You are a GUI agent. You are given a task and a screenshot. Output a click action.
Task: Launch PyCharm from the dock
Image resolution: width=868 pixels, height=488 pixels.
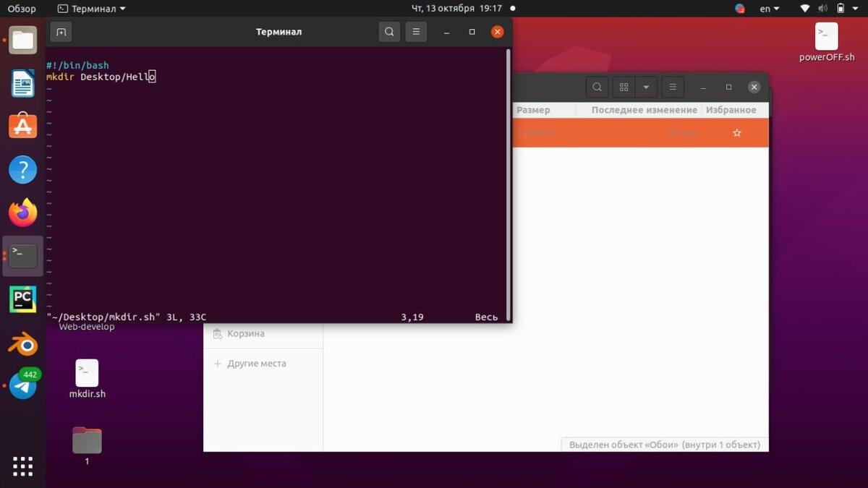tap(23, 299)
